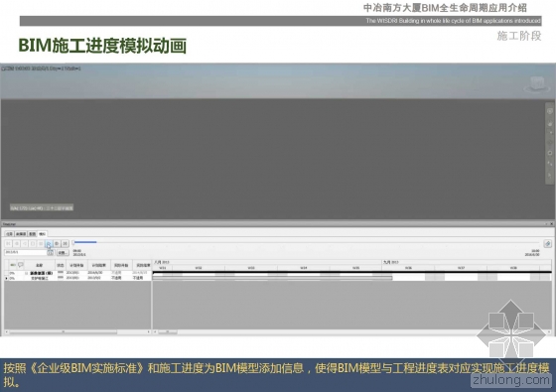Select the Pan hand tool
This screenshot has width=556, height=392.
pos(550,124)
